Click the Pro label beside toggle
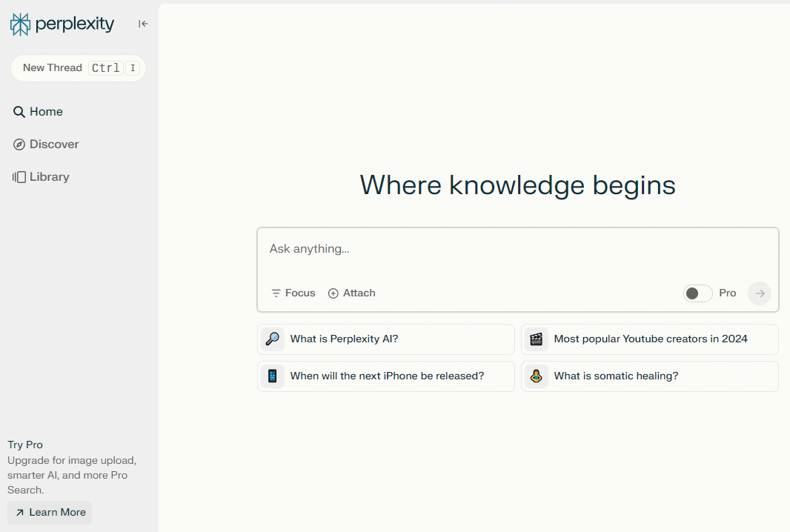This screenshot has height=532, width=790. 727,293
